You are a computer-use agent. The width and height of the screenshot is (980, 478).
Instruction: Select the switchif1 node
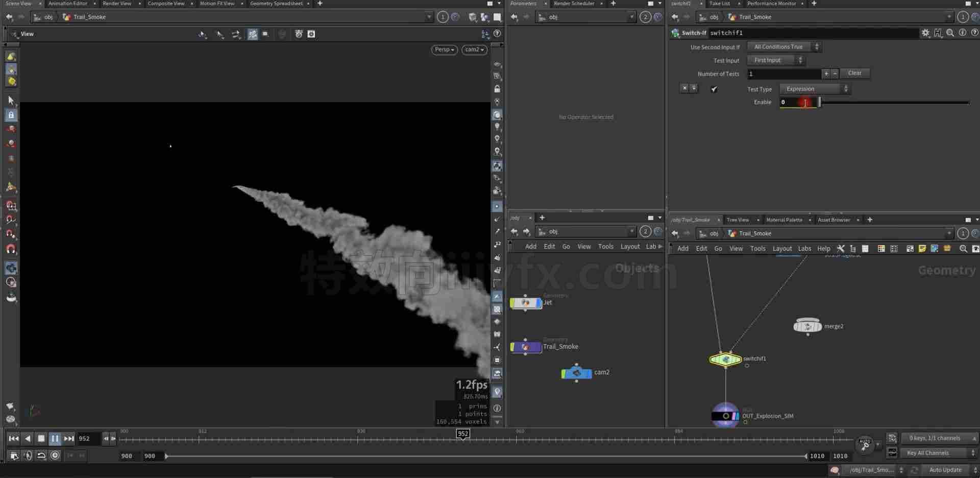tap(725, 360)
